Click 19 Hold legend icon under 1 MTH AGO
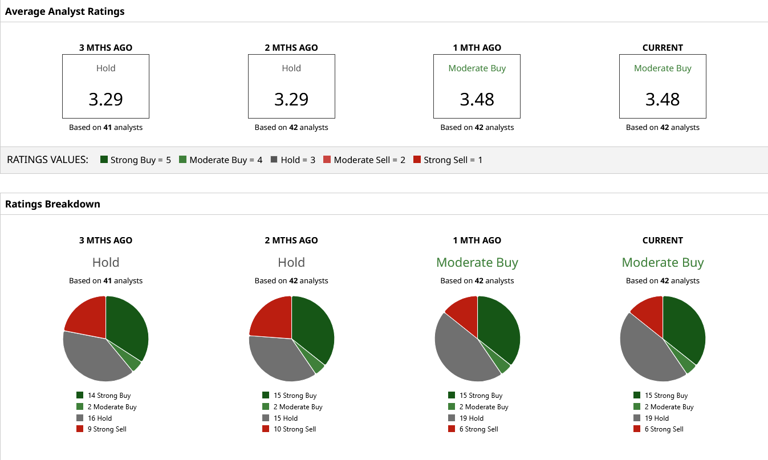The image size is (768, 460). (452, 418)
